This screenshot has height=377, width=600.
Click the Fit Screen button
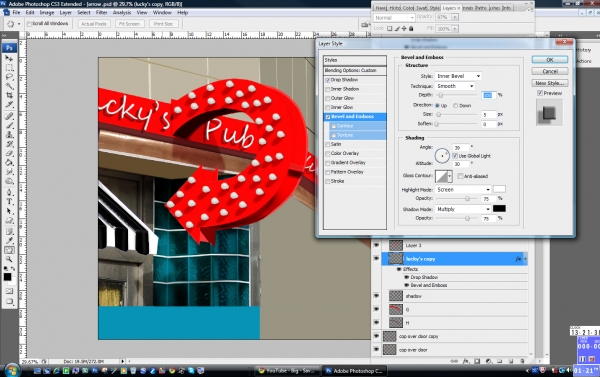coord(129,24)
